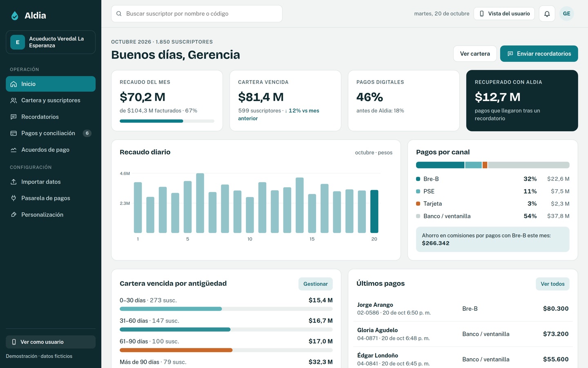This screenshot has width=588, height=368.
Task: Click Gestionar on cartera vencida
Action: coord(316,284)
